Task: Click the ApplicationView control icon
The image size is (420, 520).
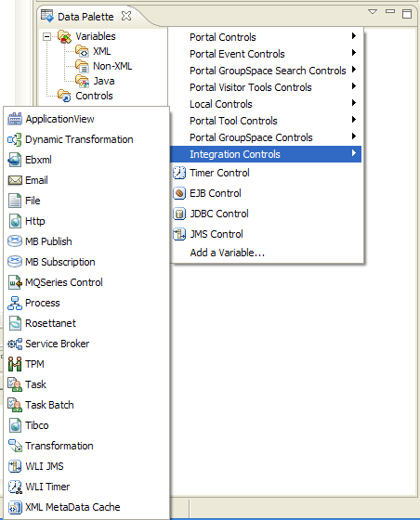Action: pos(15,119)
